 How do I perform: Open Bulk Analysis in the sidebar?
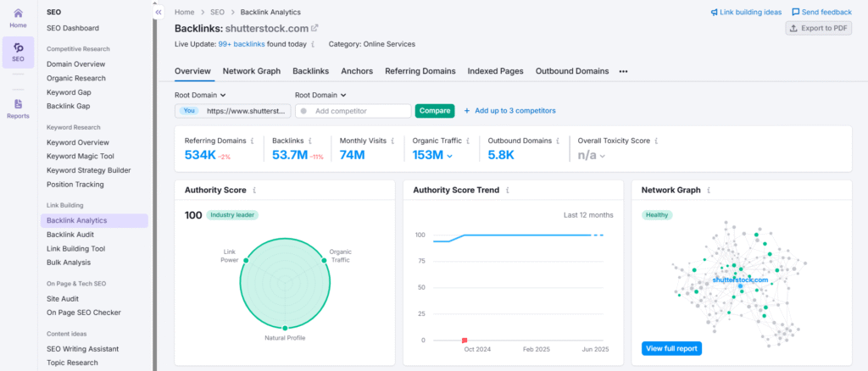tap(69, 263)
